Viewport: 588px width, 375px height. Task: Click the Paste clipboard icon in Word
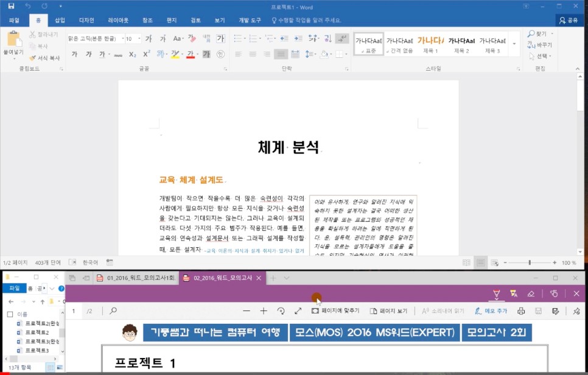pyautogui.click(x=13, y=39)
